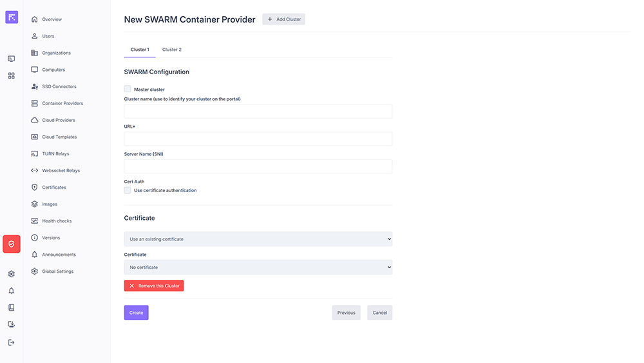Open the documentation book icon in left rail
This screenshot has width=644, height=363.
(x=11, y=308)
